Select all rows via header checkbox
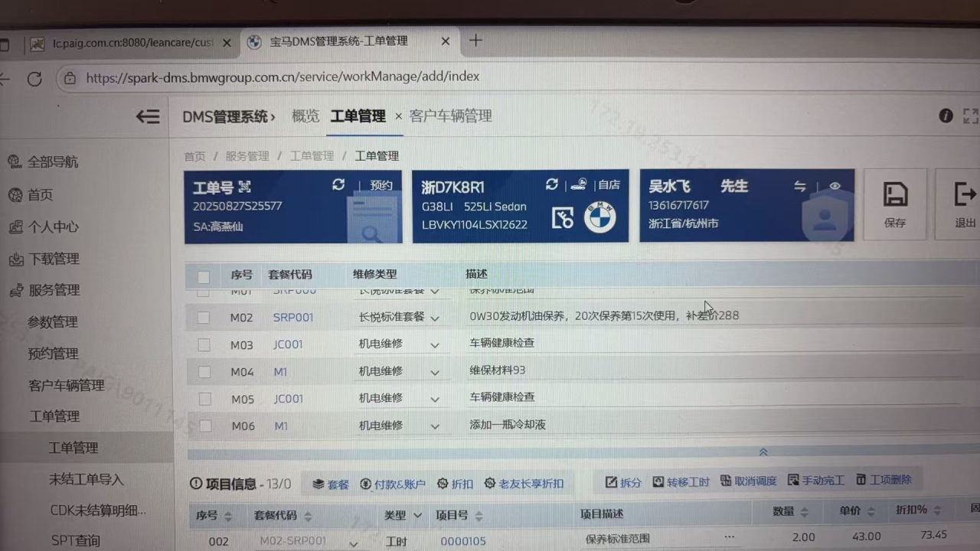This screenshot has height=551, width=980. coord(204,276)
